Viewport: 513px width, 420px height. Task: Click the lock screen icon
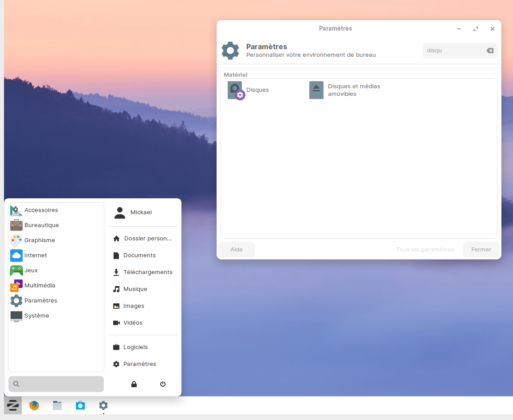(x=134, y=384)
